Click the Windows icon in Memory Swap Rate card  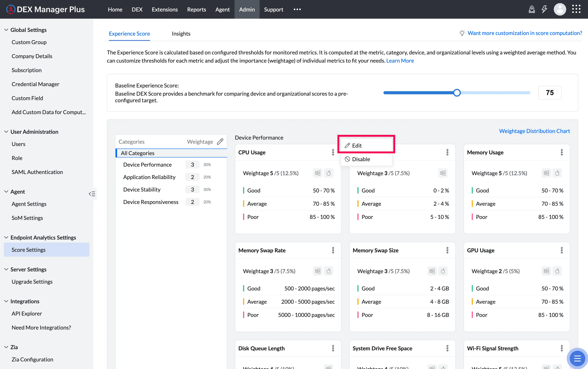pos(318,271)
